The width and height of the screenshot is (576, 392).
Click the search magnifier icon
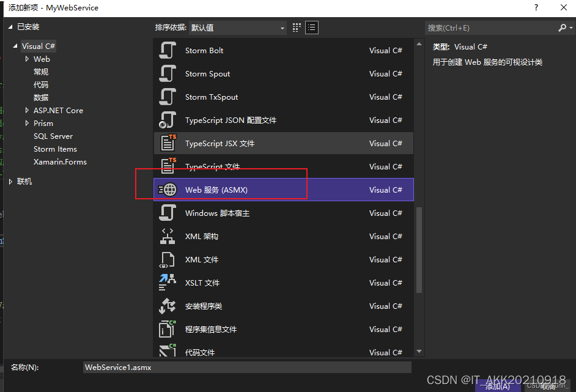pyautogui.click(x=562, y=28)
